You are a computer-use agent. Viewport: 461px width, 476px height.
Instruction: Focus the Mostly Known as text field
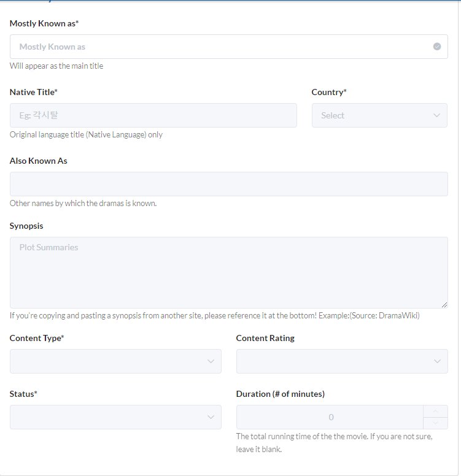(229, 47)
